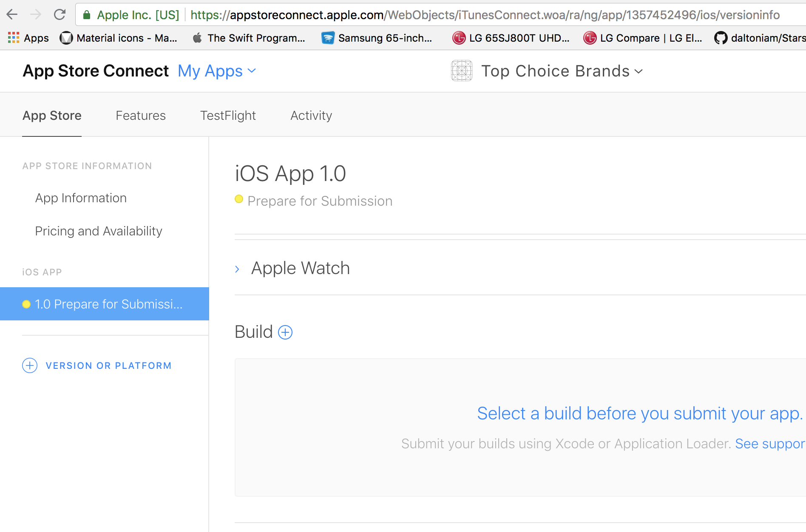Click the Apple Watch heading

click(301, 268)
